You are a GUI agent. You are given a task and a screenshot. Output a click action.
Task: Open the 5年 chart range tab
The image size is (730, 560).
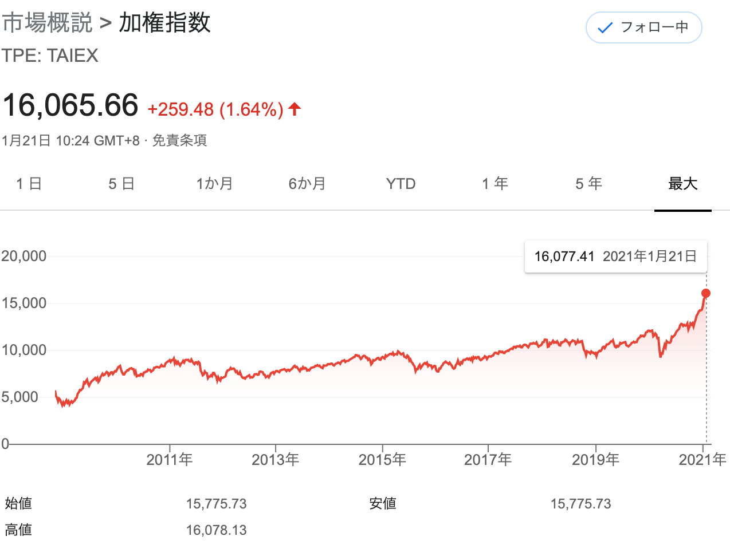tap(588, 184)
